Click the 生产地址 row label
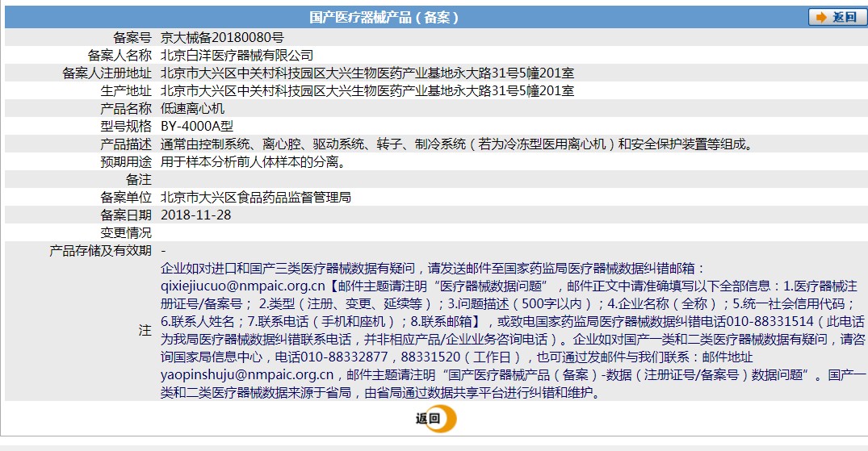The height and width of the screenshot is (451, 868). click(126, 90)
